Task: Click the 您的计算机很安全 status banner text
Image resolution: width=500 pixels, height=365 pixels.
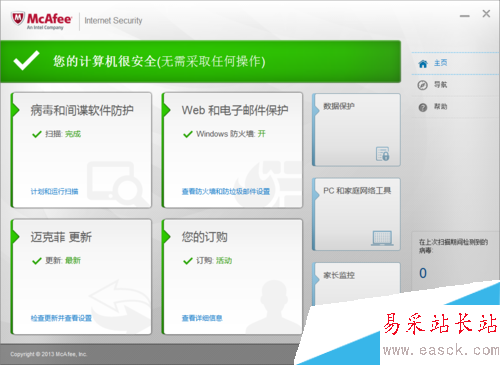Action: [x=159, y=61]
